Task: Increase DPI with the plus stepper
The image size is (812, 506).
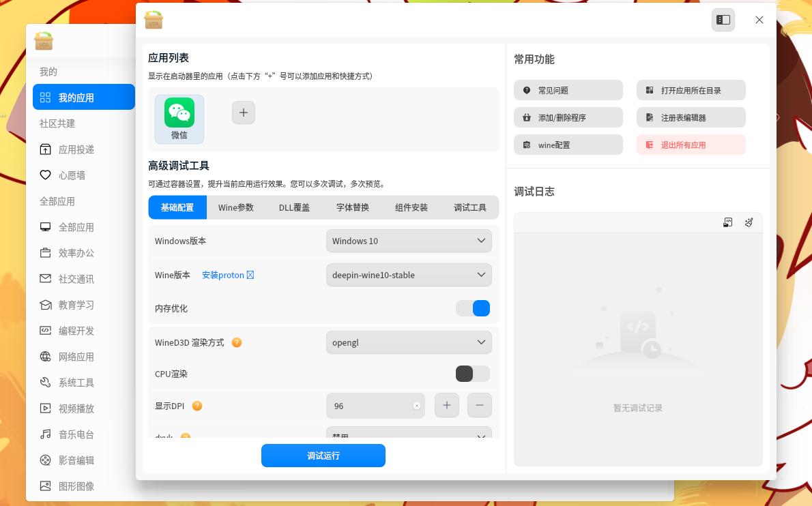Action: click(x=447, y=405)
